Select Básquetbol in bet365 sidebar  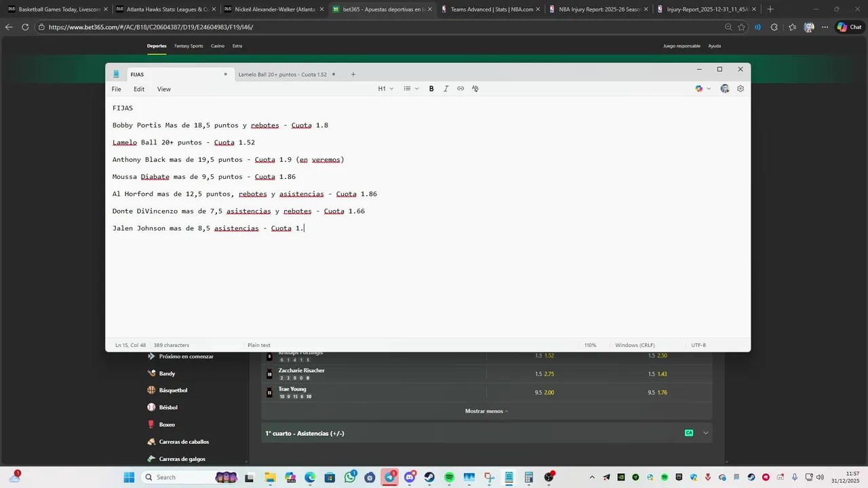click(x=173, y=390)
